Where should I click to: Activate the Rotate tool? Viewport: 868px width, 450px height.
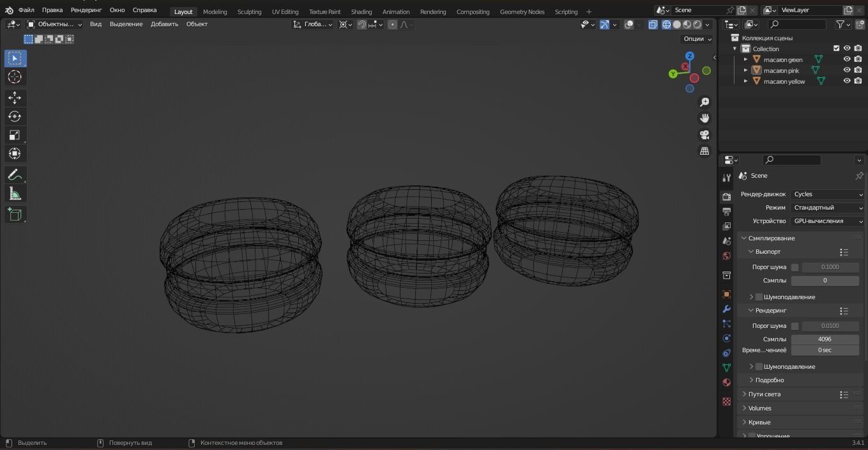click(x=15, y=116)
